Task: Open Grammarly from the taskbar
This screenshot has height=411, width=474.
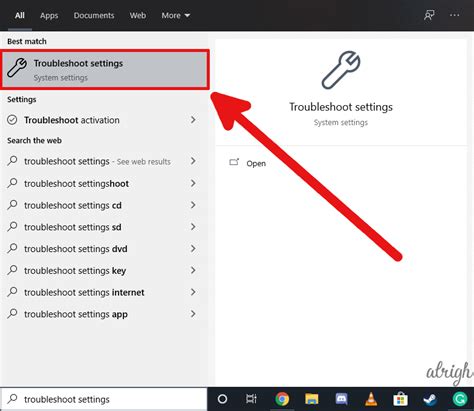Action: [460, 399]
